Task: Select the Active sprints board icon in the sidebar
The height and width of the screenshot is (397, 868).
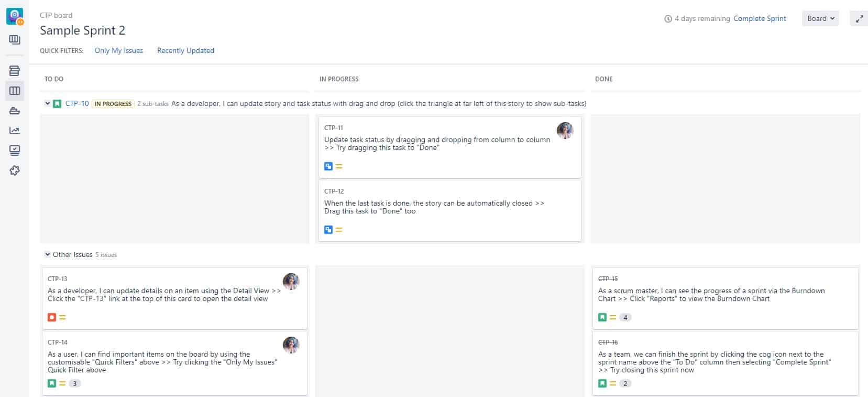Action: click(15, 91)
